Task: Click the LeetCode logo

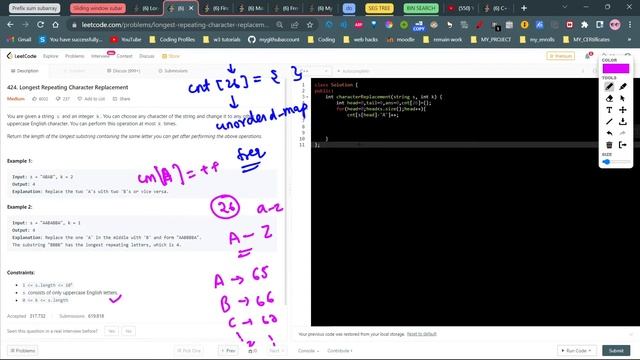Action: pyautogui.click(x=22, y=56)
